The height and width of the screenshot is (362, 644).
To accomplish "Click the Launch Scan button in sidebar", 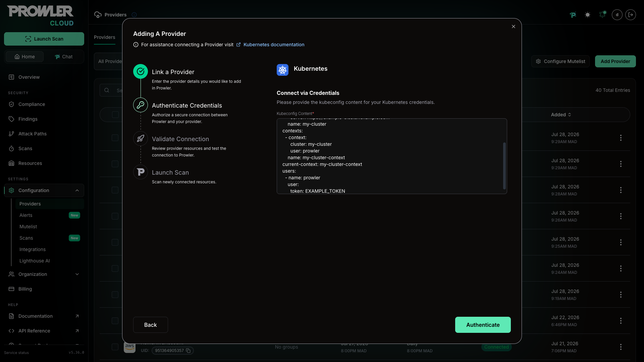I will [x=44, y=39].
